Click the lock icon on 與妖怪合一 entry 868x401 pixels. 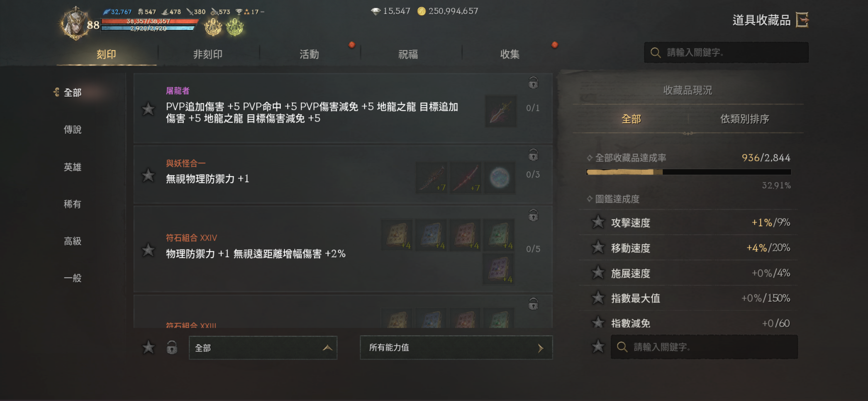tap(533, 155)
